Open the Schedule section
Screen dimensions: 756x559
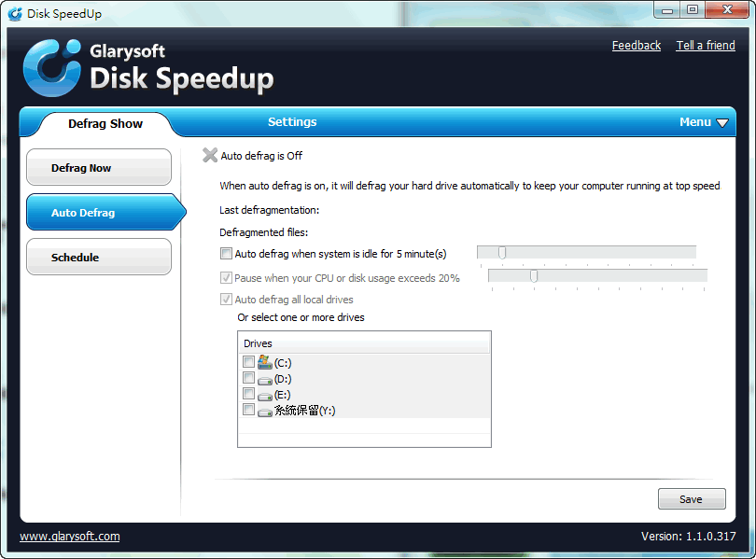coord(99,257)
